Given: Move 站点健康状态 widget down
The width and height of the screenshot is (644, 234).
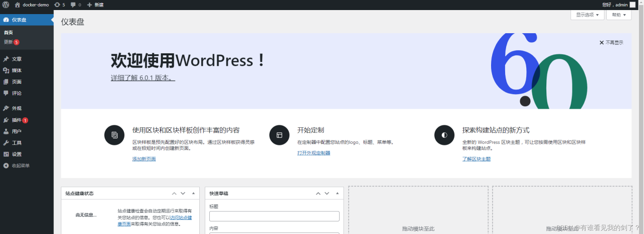Looking at the screenshot, I should click(183, 193).
